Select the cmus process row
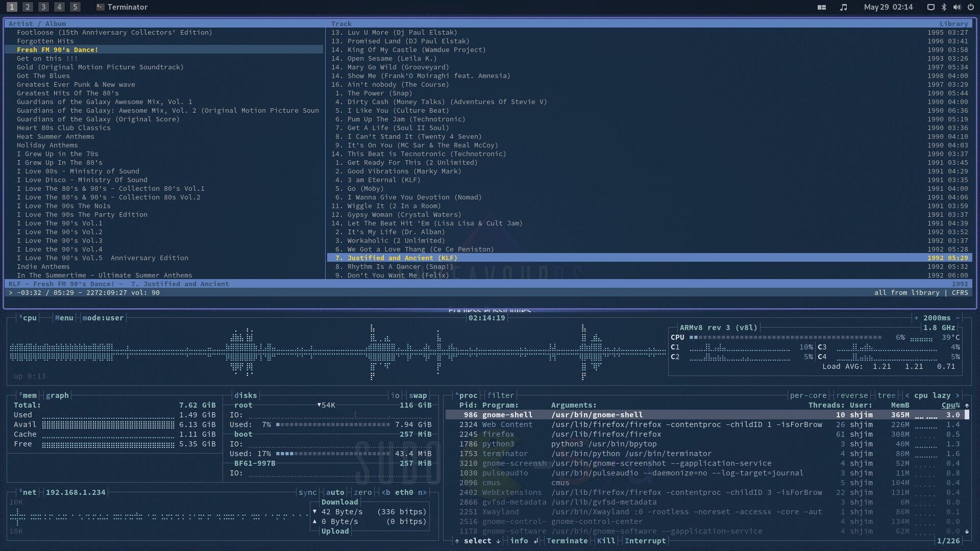This screenshot has width=980, height=551. click(704, 483)
